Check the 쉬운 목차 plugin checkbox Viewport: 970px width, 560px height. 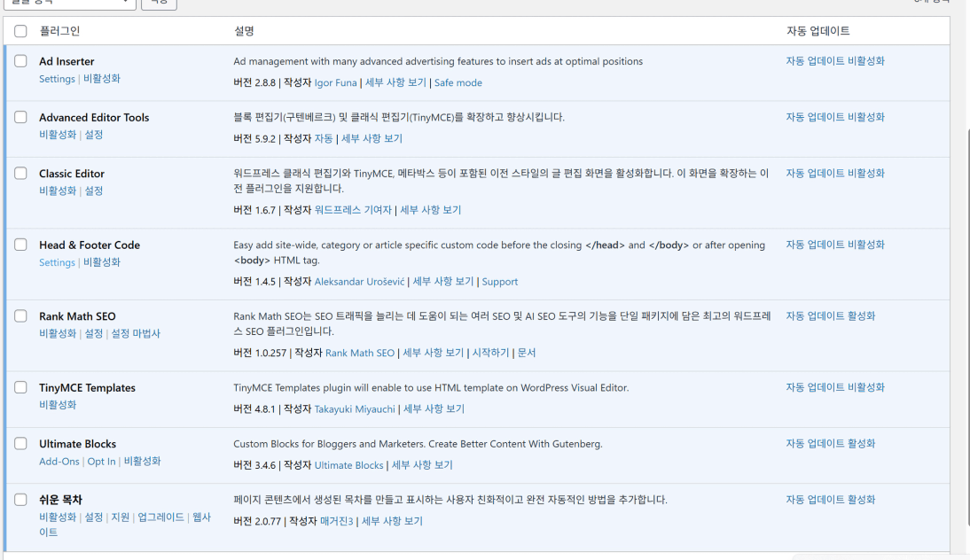20,500
